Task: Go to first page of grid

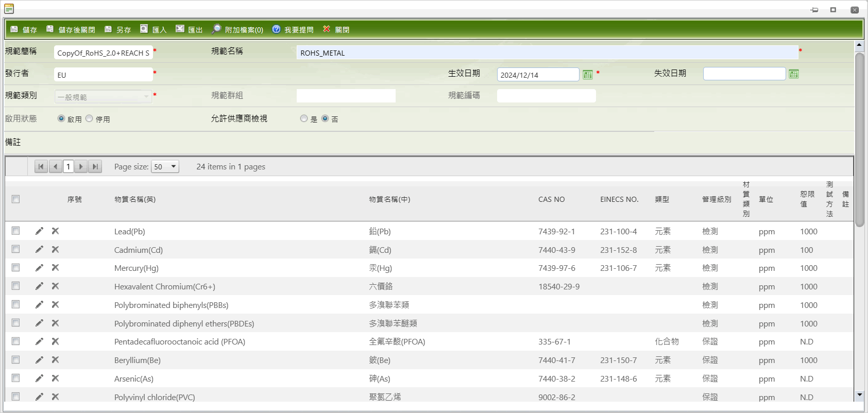Action: (41, 167)
